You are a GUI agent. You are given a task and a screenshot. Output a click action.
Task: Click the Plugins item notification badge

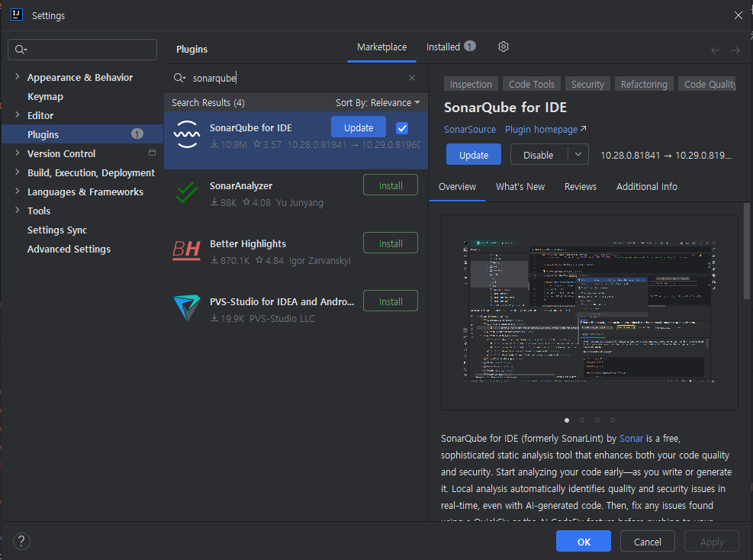137,134
